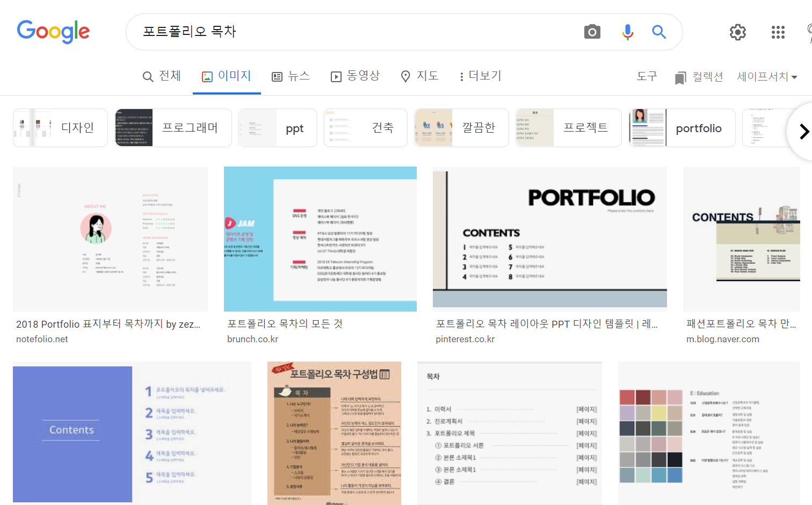The width and height of the screenshot is (812, 505).
Task: Click inside the search text field
Action: point(354,32)
